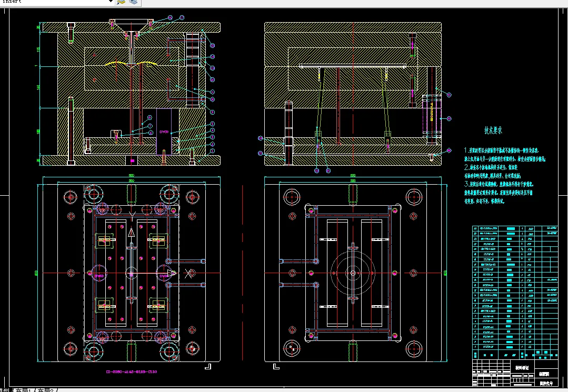Switch to the 布局1 layout tab
Viewport: 568px width, 392px height.
point(23,390)
